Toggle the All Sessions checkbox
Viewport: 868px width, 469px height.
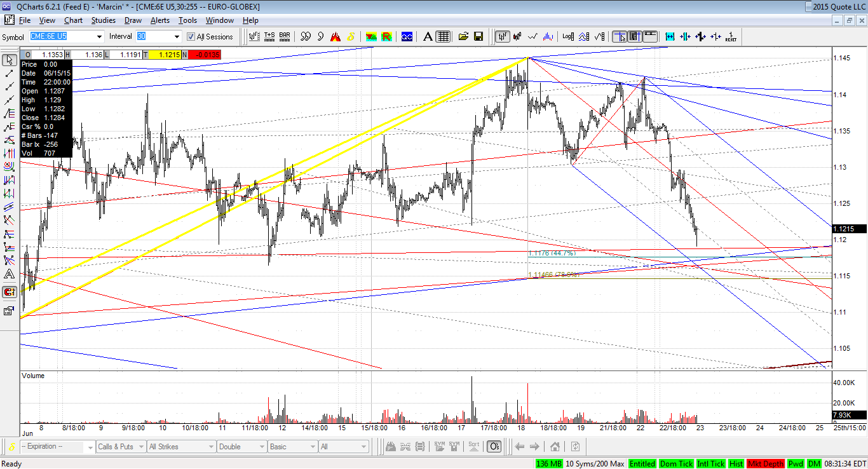point(191,37)
